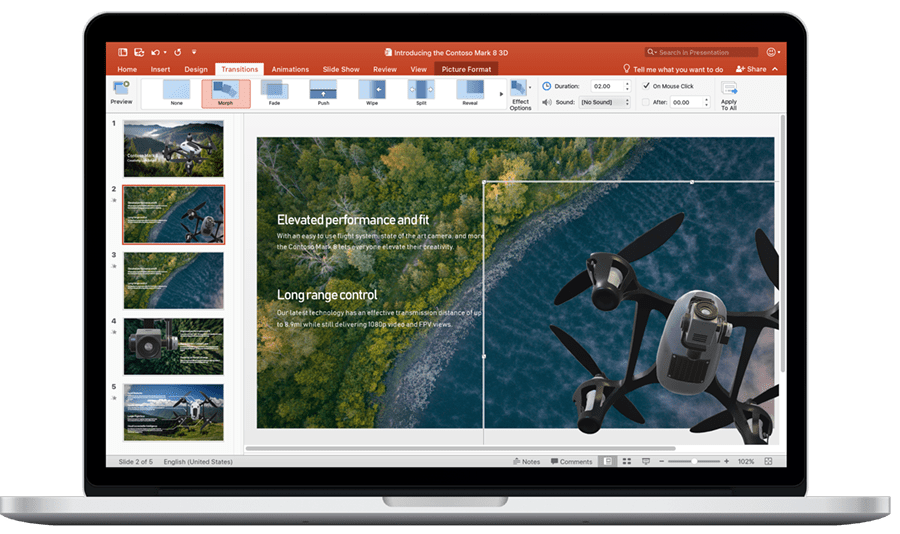Click the Save icon in quick access toolbar
Screen dimensions: 900x534
pyautogui.click(x=139, y=52)
